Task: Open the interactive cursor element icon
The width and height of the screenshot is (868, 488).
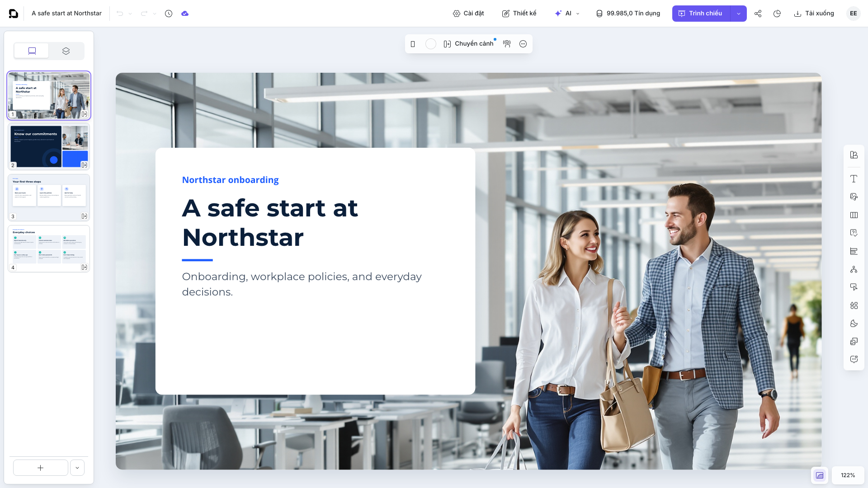Action: (x=854, y=287)
